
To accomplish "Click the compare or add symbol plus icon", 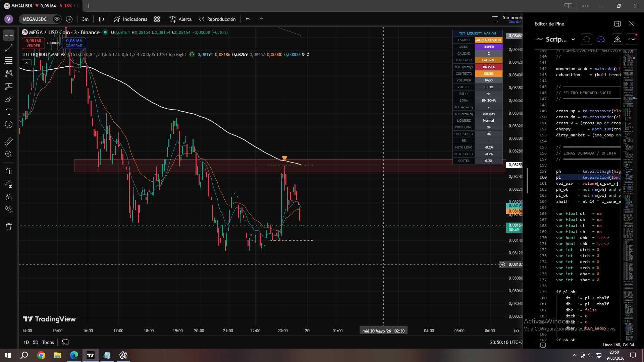I will (x=69, y=19).
